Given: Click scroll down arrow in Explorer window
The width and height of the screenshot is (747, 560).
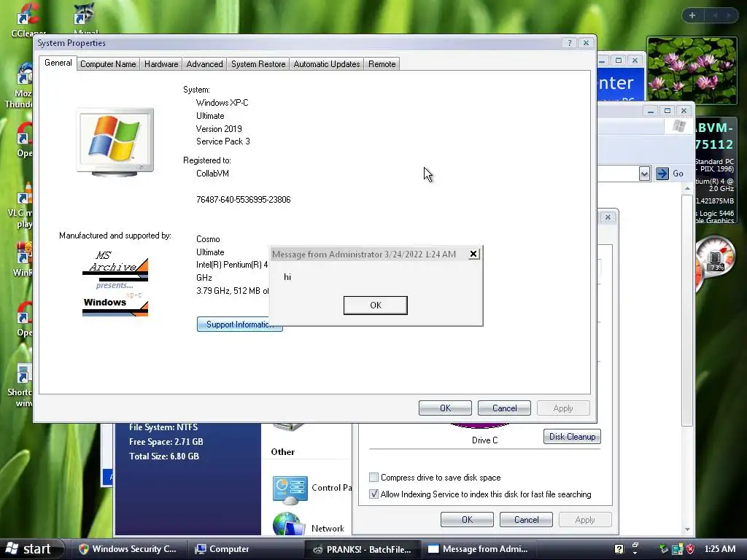Looking at the screenshot, I should (x=687, y=529).
